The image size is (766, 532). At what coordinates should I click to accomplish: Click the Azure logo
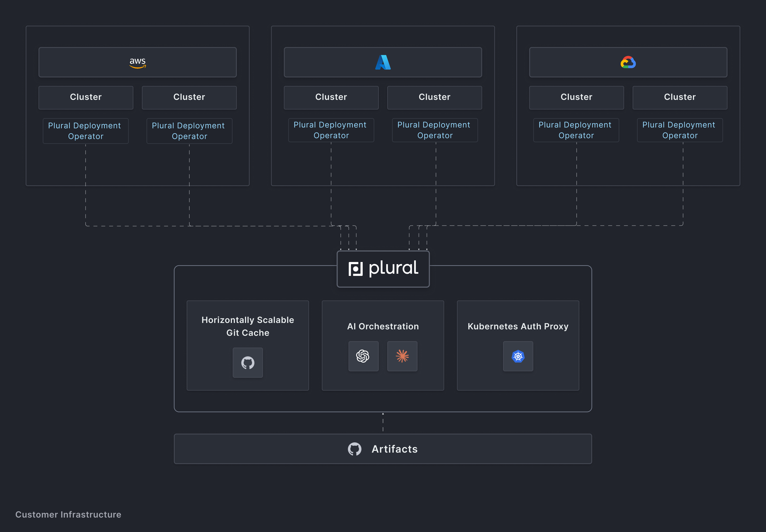383,62
